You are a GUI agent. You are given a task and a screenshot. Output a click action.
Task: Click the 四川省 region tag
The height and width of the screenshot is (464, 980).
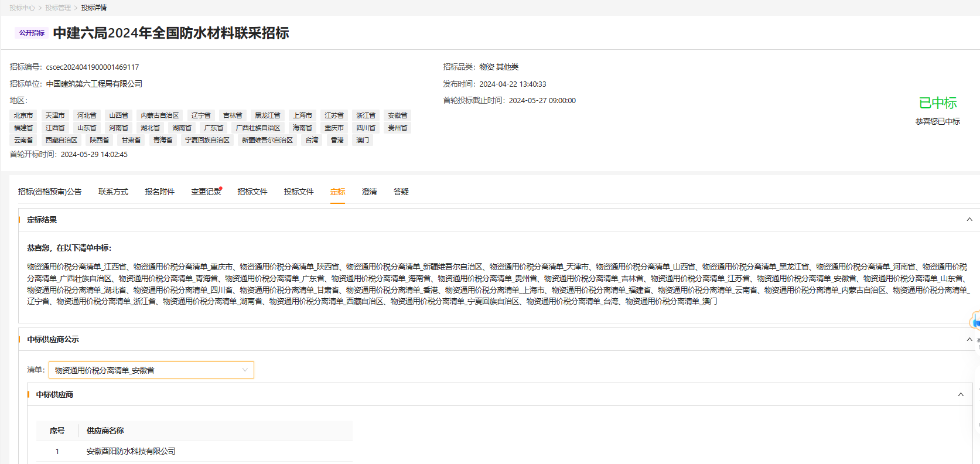[366, 128]
